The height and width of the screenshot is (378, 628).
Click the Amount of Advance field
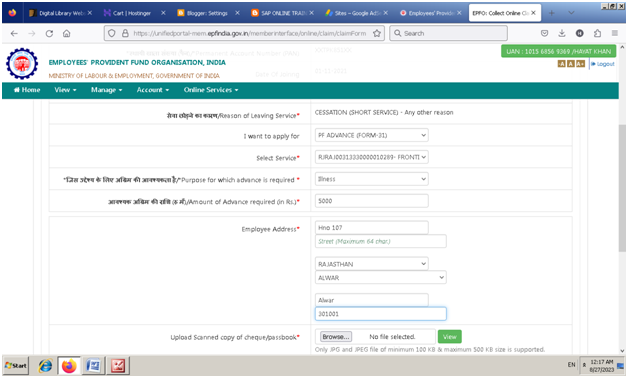click(372, 201)
